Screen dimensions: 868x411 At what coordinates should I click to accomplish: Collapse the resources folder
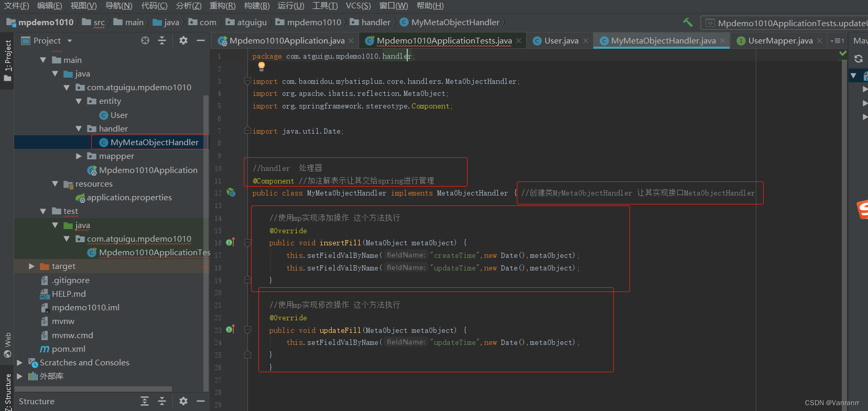point(55,183)
